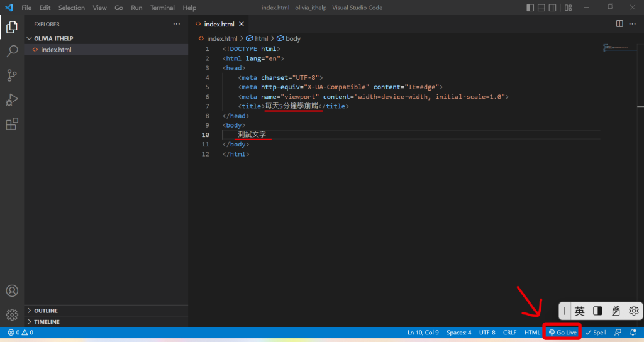Click the errors and warnings indicator
This screenshot has width=644, height=342.
click(x=21, y=333)
